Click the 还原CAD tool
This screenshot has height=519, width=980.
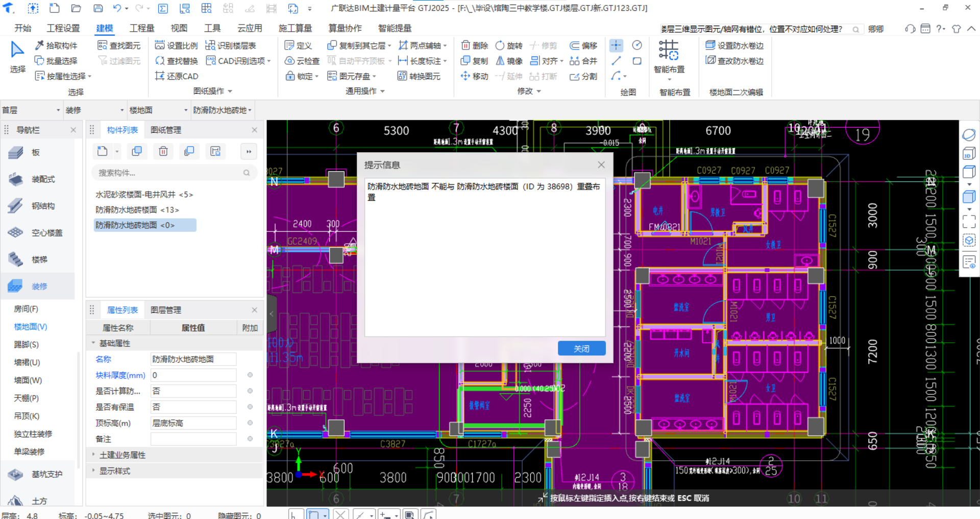(176, 76)
